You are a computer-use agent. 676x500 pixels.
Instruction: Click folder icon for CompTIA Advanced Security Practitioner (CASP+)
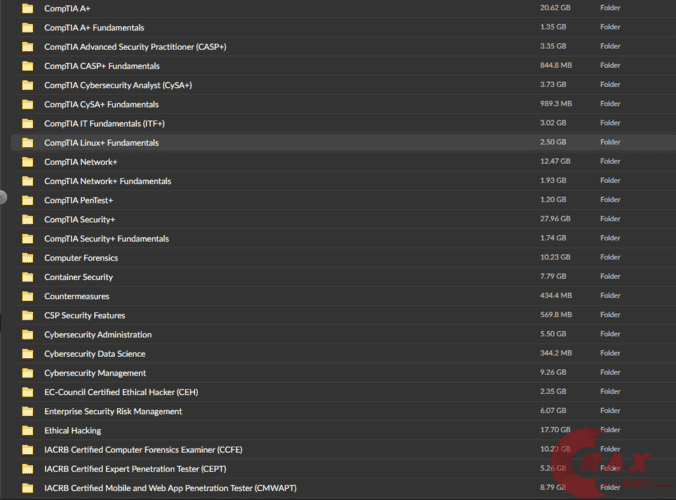[x=28, y=47]
